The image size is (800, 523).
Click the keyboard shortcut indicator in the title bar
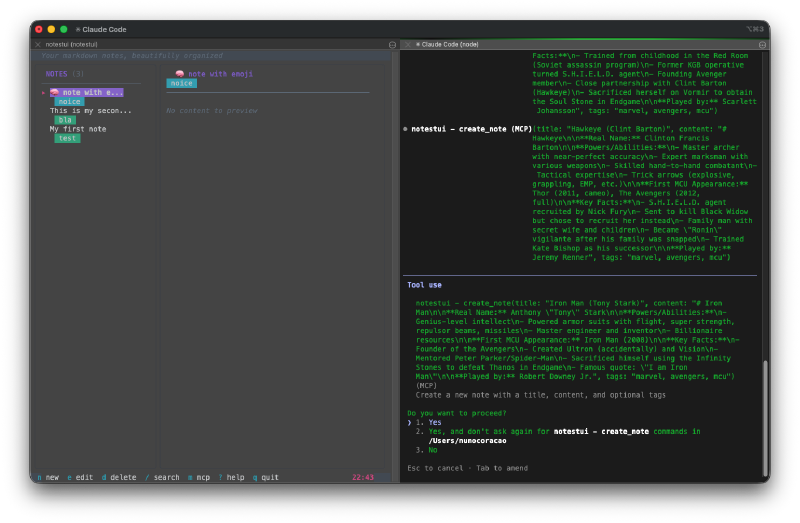tap(755, 29)
